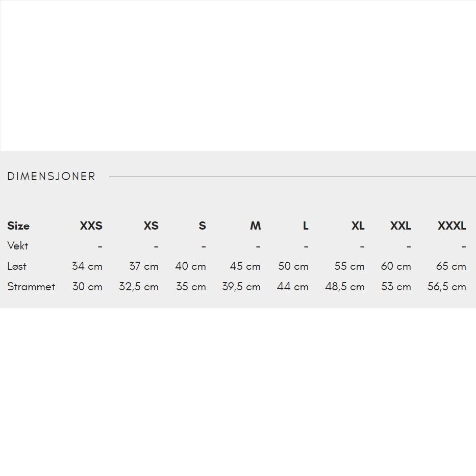476x476 pixels.
Task: Click the 39,5 cm cell
Action: pos(241,287)
